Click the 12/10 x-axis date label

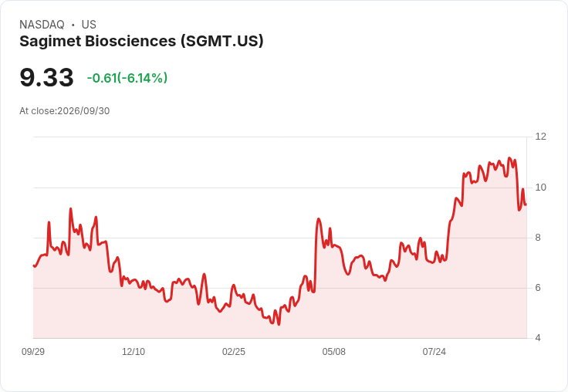pos(134,352)
